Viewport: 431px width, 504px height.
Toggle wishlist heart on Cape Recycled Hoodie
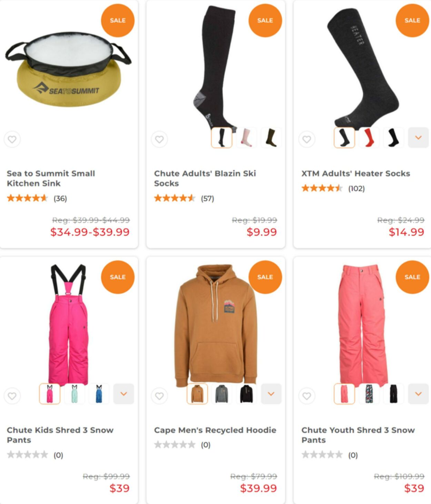159,396
